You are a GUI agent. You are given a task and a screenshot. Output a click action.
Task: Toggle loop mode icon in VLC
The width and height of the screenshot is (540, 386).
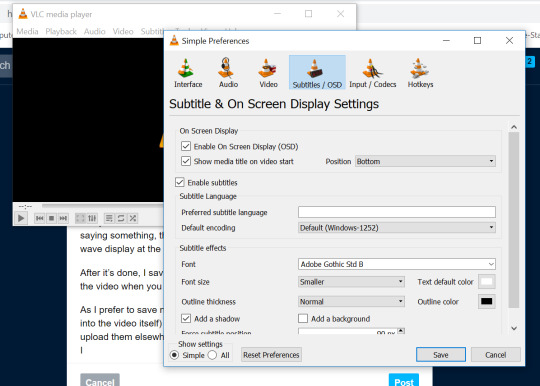[121, 218]
